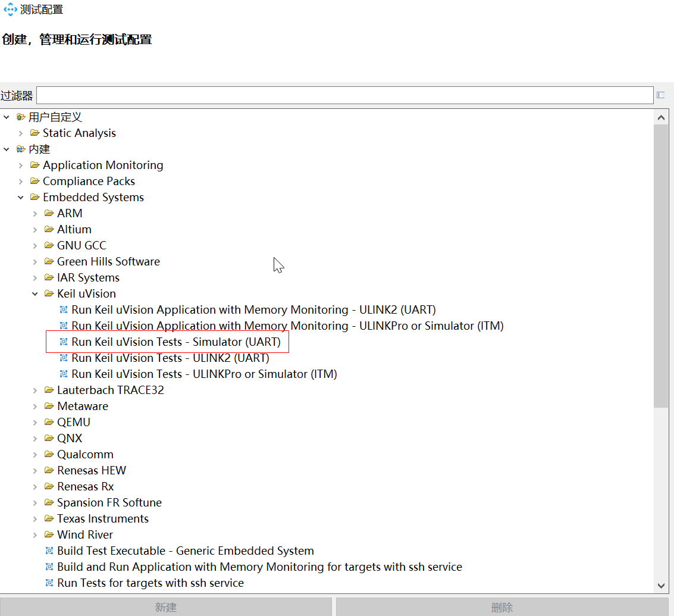
Task: Click the GNU GCC folder icon
Action: coord(49,245)
